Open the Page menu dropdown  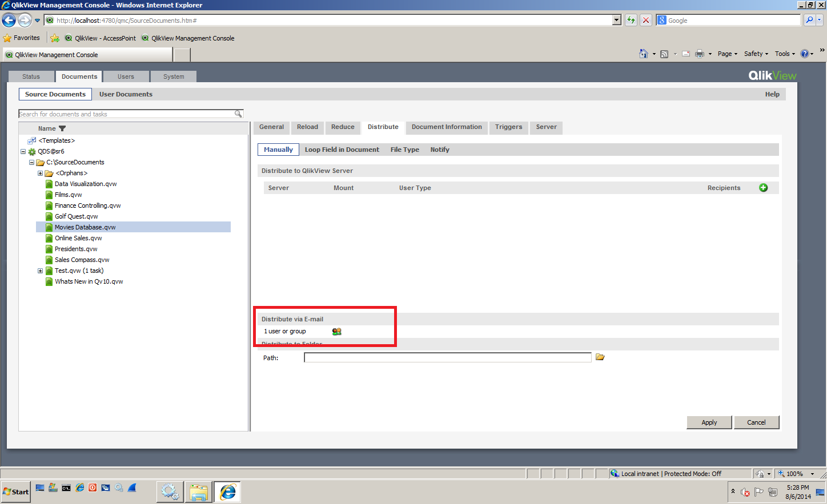(x=728, y=54)
